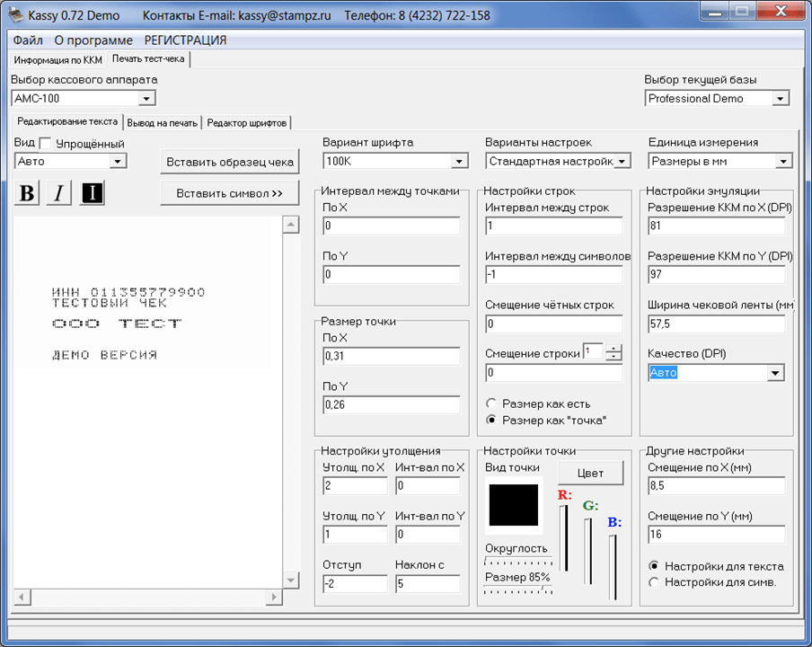Click the Вставить образец чека button
This screenshot has width=812, height=647.
click(230, 162)
